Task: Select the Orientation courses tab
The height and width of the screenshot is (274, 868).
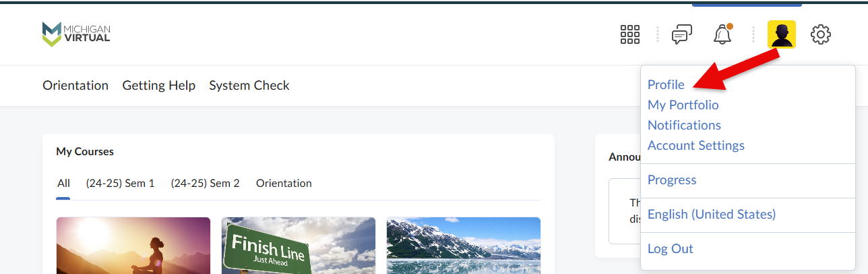Action: pos(284,183)
